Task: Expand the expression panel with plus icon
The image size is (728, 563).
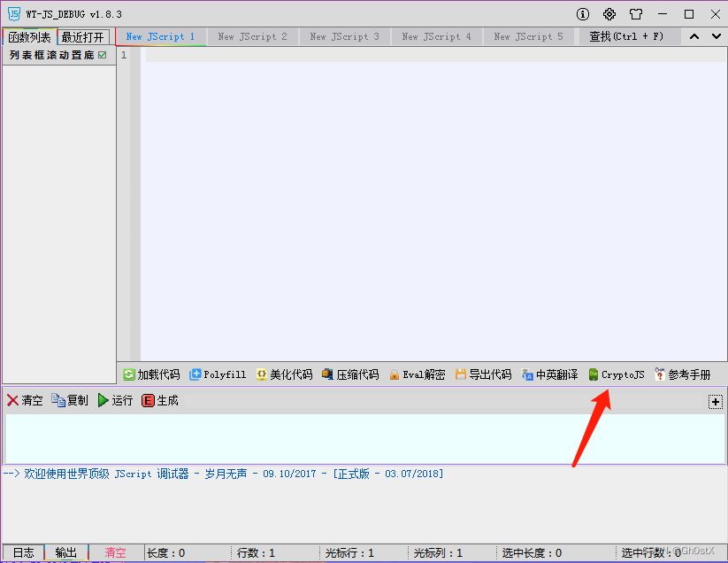Action: [x=716, y=402]
